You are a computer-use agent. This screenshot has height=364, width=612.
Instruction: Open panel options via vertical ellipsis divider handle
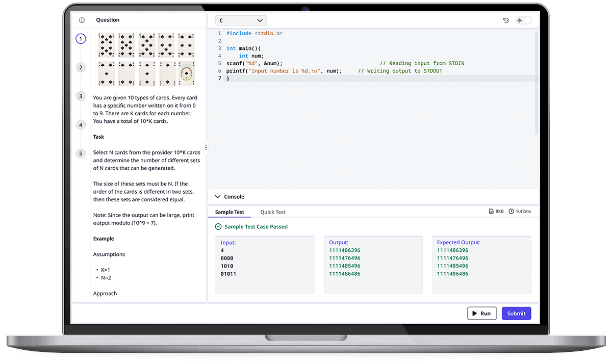tap(206, 148)
